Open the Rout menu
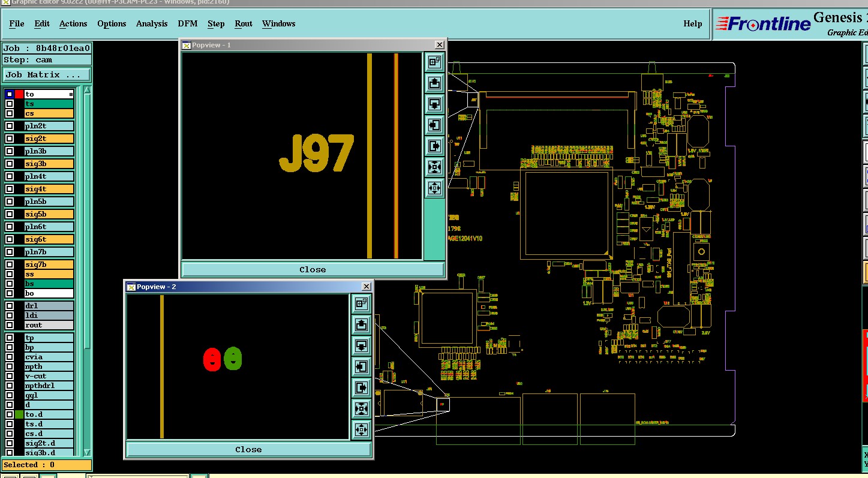The width and height of the screenshot is (868, 478). click(244, 24)
